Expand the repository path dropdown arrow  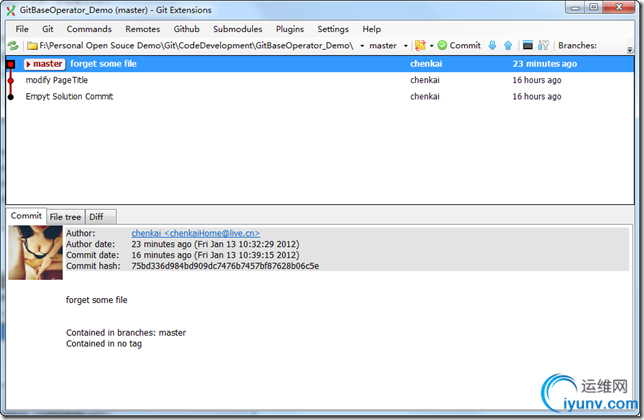click(362, 46)
